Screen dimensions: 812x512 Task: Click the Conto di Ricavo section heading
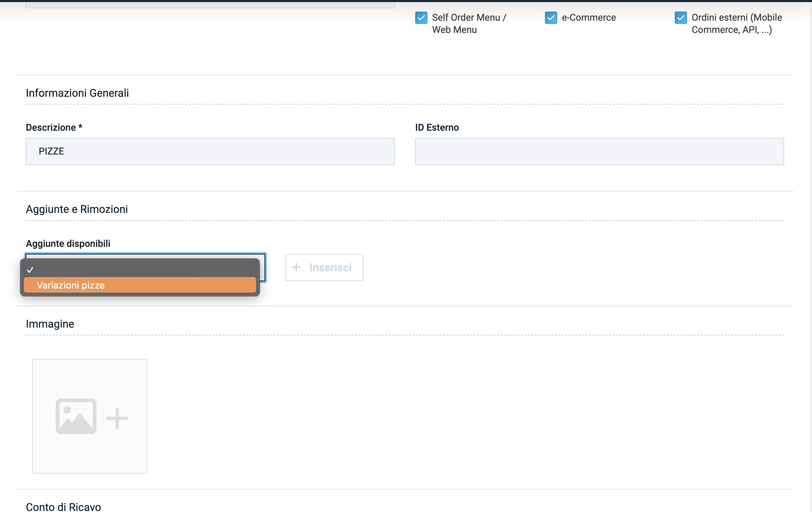[x=63, y=507]
